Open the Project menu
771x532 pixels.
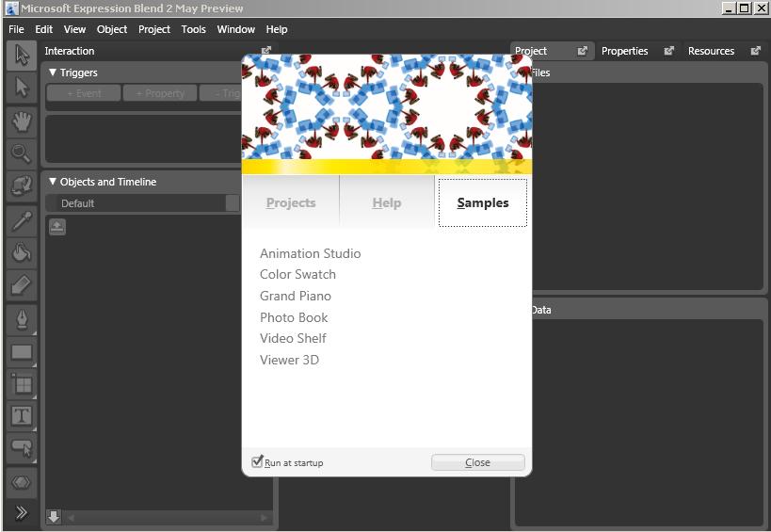coord(154,29)
